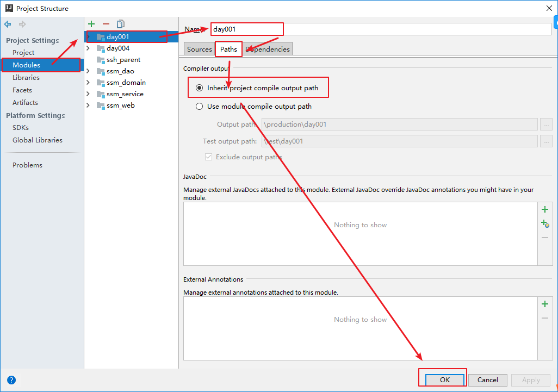Copy the selected module icon
The width and height of the screenshot is (558, 392).
point(120,24)
